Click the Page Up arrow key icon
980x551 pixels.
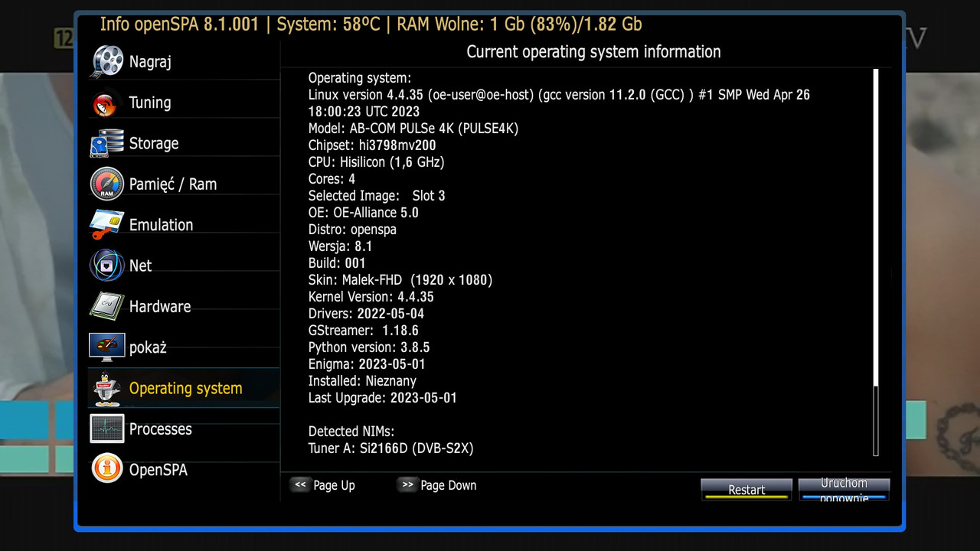tap(300, 484)
